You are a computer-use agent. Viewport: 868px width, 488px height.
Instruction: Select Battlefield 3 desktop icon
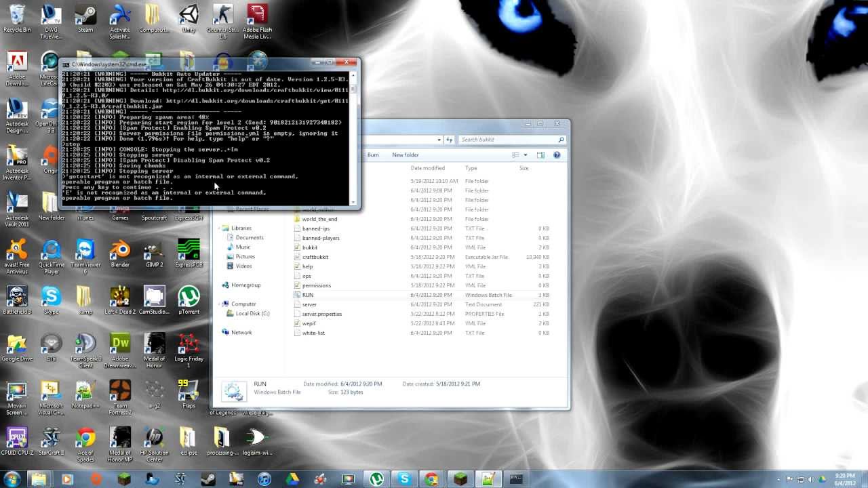(17, 300)
